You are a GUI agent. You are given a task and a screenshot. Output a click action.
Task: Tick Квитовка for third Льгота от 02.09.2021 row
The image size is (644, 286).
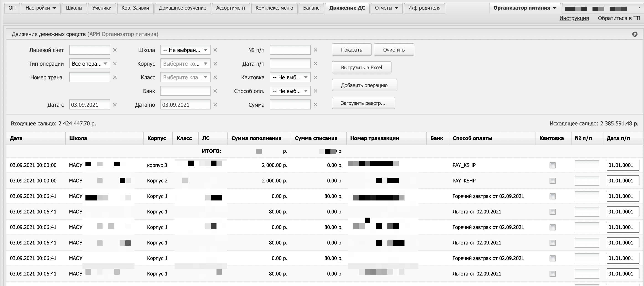click(552, 274)
